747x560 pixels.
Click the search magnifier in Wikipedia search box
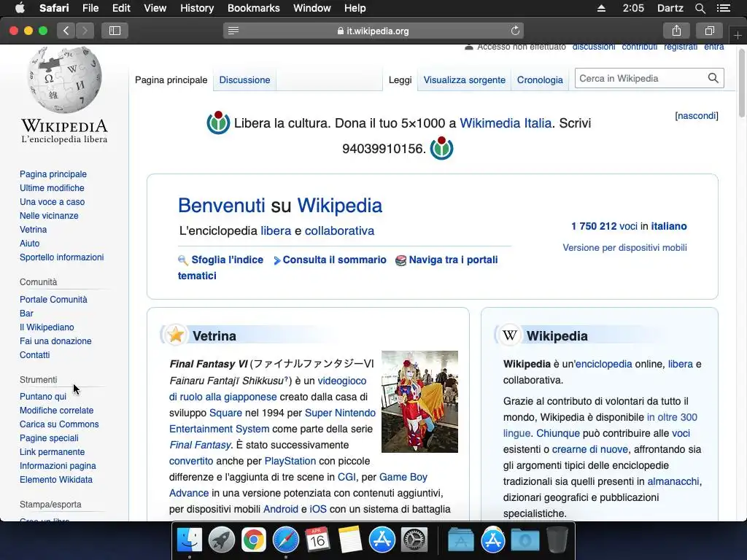713,78
